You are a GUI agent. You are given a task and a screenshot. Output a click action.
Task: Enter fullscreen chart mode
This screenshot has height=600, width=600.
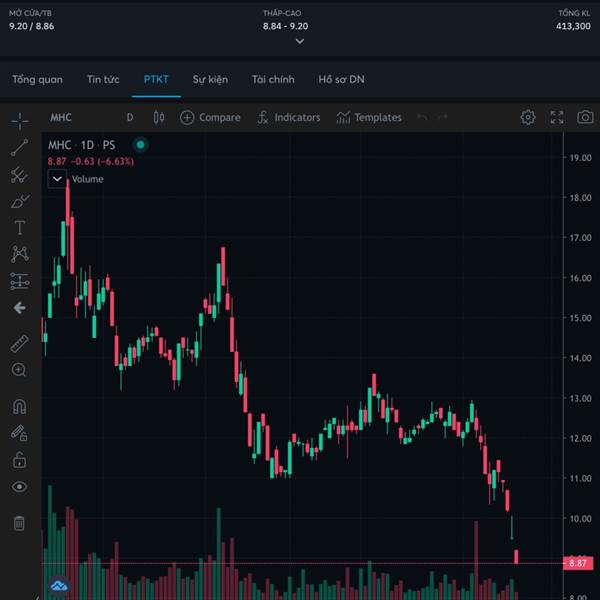coord(557,117)
